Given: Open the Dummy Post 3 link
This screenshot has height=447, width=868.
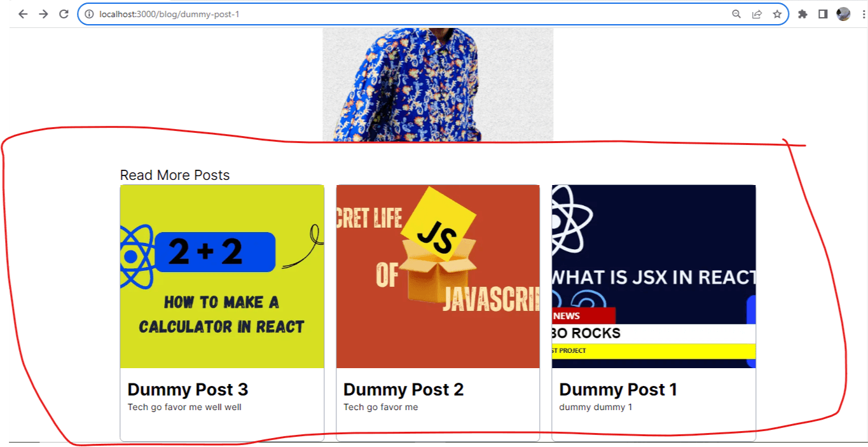Looking at the screenshot, I should point(188,389).
